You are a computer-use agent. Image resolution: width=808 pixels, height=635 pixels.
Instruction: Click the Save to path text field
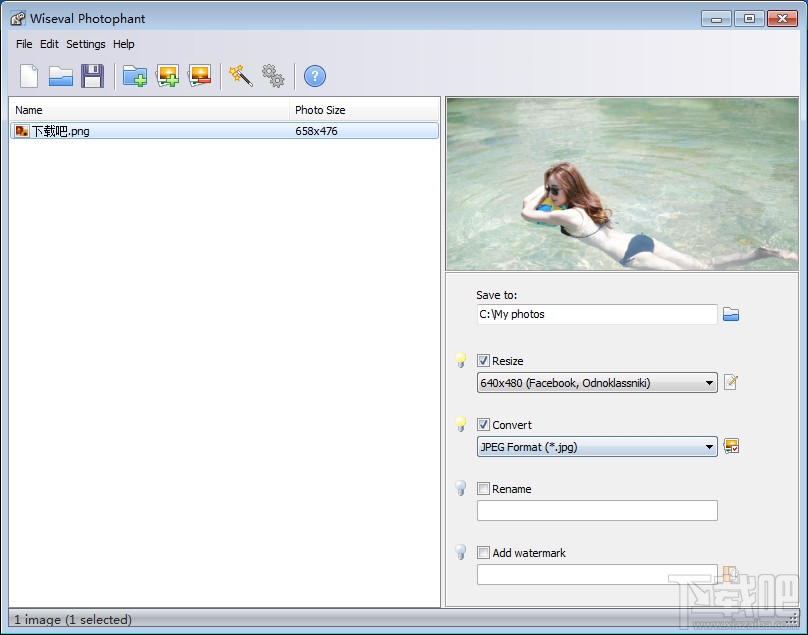[596, 314]
